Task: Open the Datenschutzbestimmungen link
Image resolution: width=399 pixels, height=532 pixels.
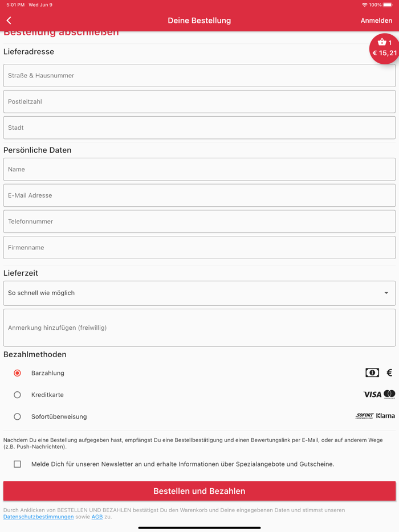Action: (x=38, y=517)
